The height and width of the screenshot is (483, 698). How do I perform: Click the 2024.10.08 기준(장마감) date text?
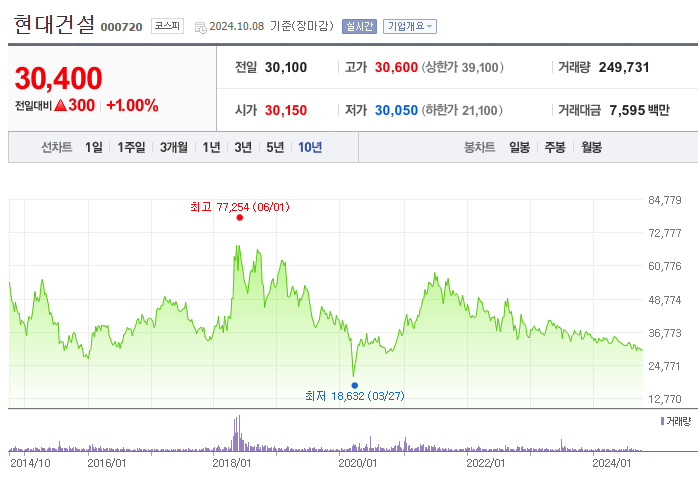271,26
